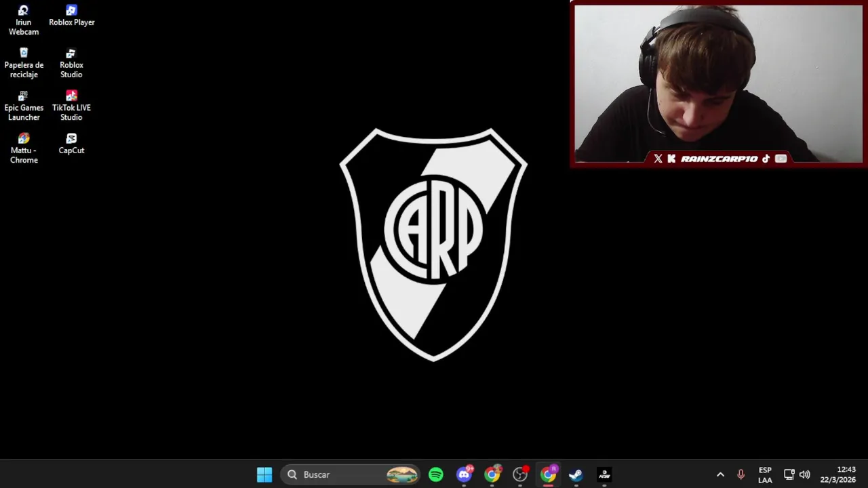Change the ESP LAA keyboard language

click(x=765, y=474)
